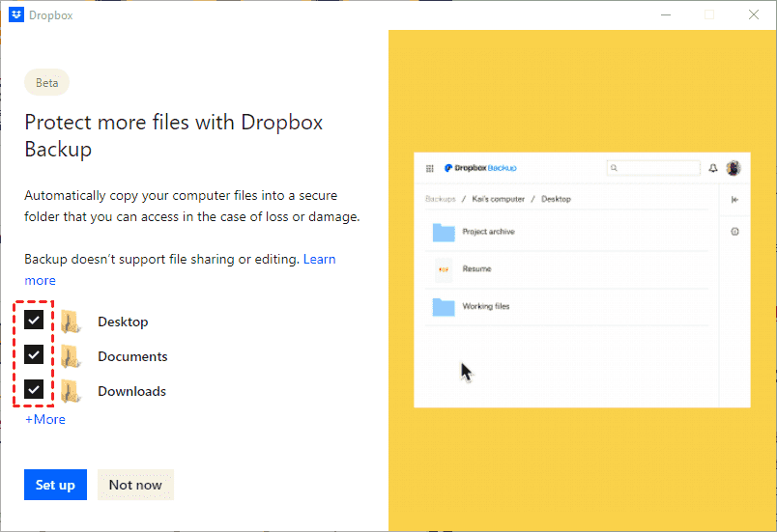Click the user avatar in preview
Image resolution: width=777 pixels, height=532 pixels.
click(x=734, y=168)
